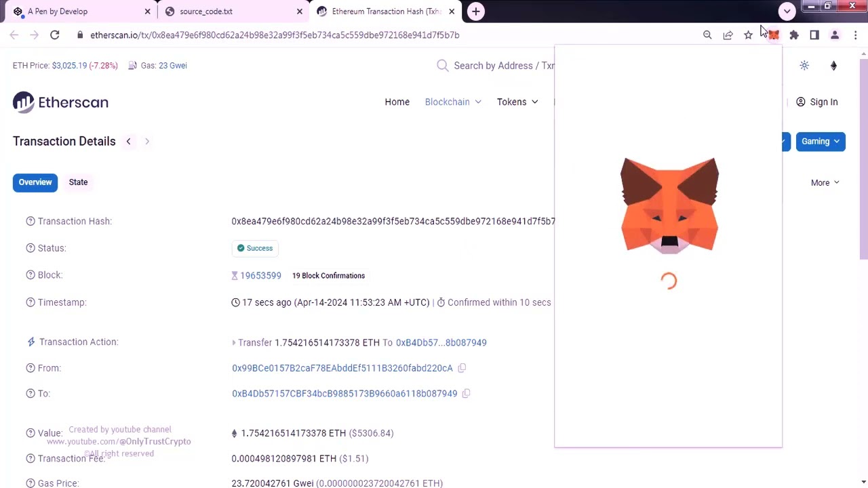The width and height of the screenshot is (868, 488).
Task: Click the Etherscan logo
Action: (60, 102)
